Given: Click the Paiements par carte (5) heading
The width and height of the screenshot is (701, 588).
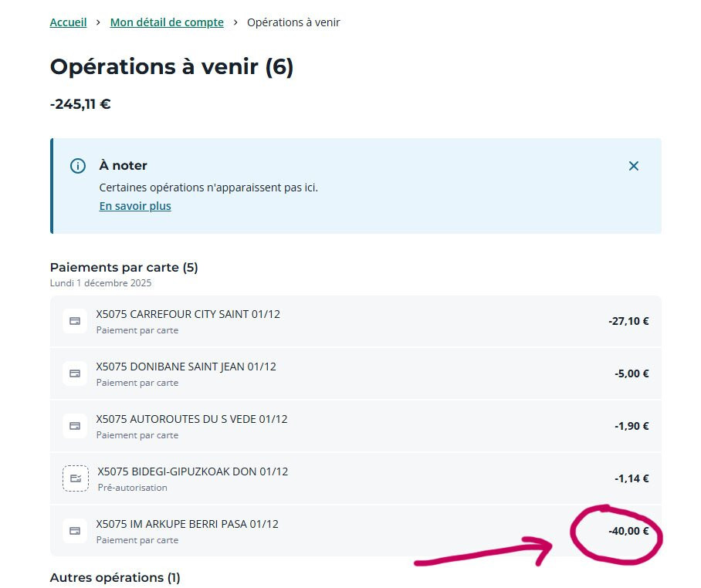Looking at the screenshot, I should pyautogui.click(x=124, y=268).
